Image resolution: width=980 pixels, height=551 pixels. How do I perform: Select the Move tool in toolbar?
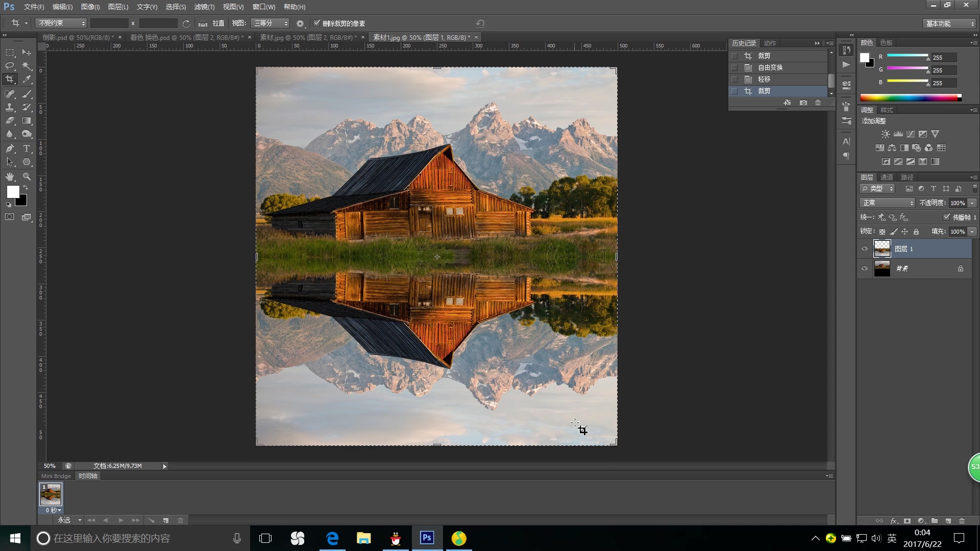[x=27, y=53]
